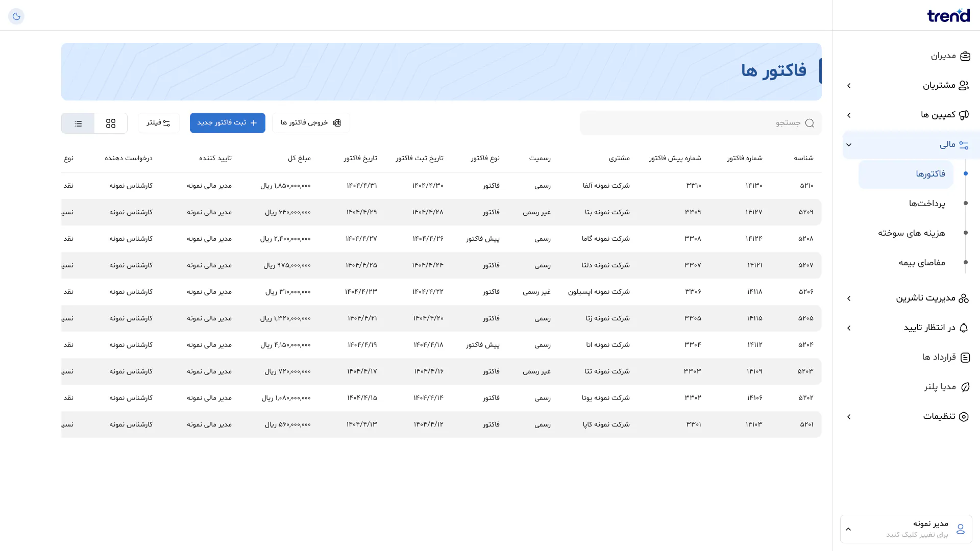The image size is (980, 551).
Task: Click the filter sliders icon
Action: [x=166, y=123]
